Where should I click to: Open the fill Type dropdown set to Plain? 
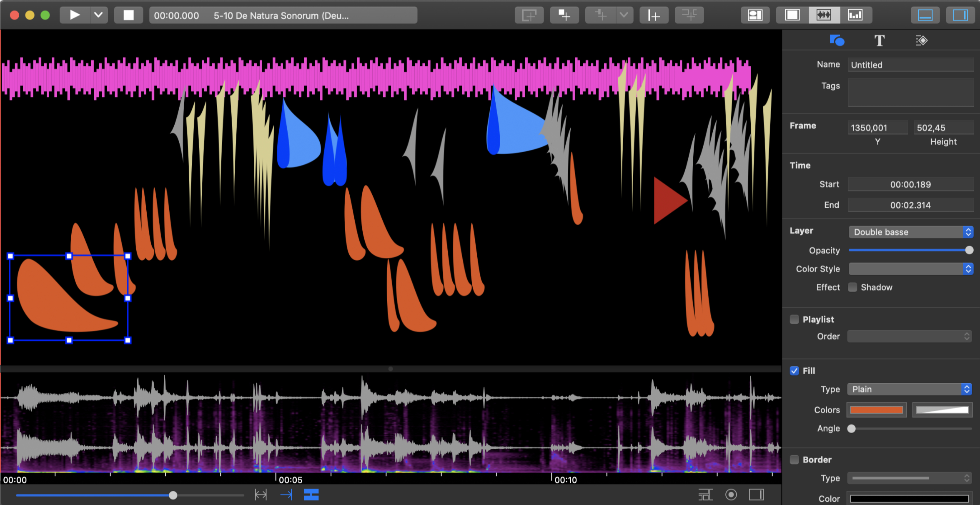910,389
